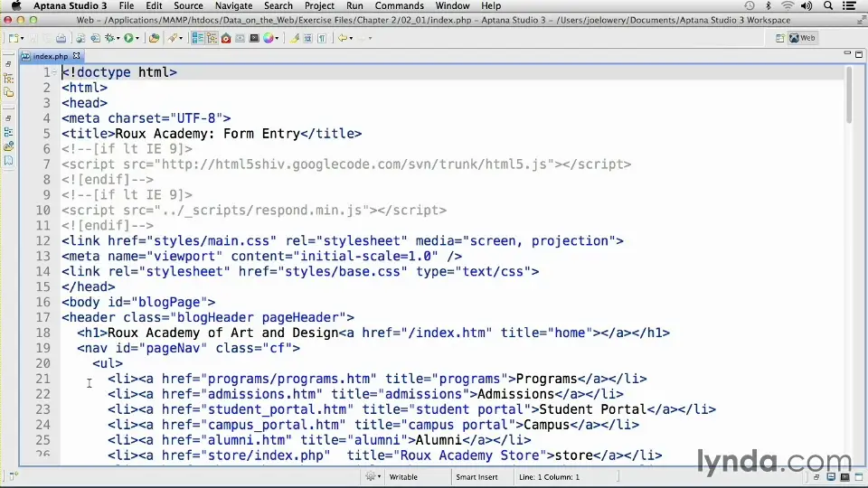Image resolution: width=868 pixels, height=488 pixels.
Task: Click the second sidebar restore icon
Action: [8, 118]
